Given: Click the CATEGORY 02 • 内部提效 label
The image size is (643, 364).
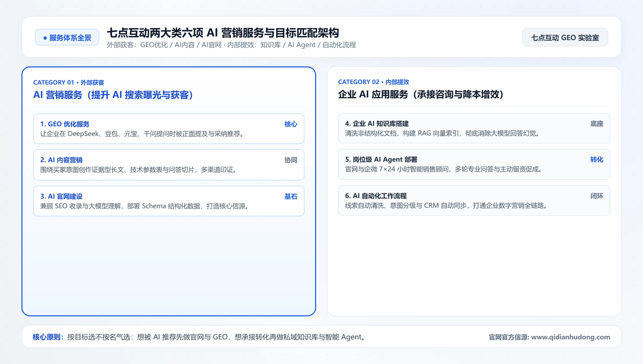Looking at the screenshot, I should tap(373, 82).
